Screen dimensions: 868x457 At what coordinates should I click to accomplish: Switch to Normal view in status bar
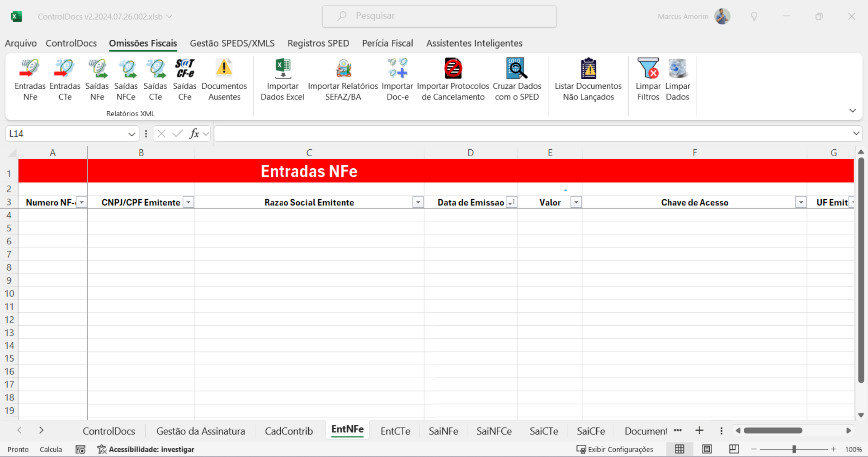(x=679, y=449)
